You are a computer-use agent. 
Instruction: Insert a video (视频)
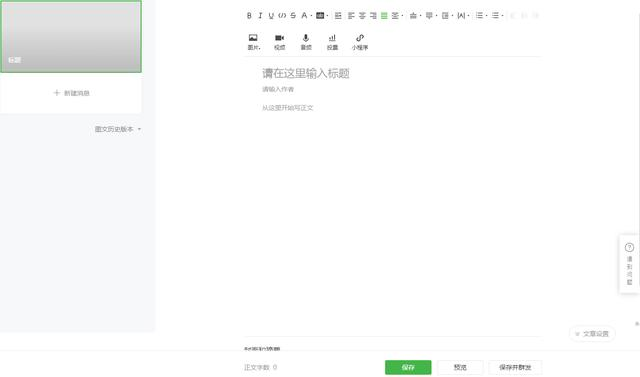click(x=280, y=42)
